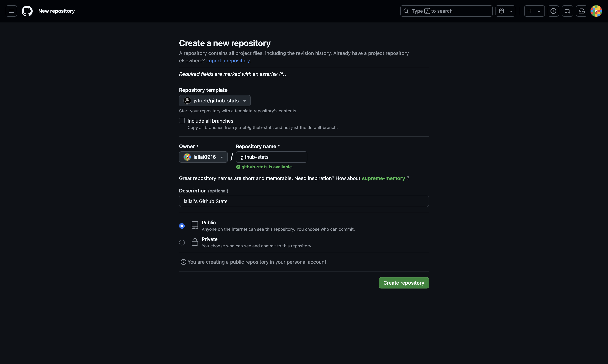Open the lailai0916 owner dropdown
Image resolution: width=608 pixels, height=364 pixels.
pos(203,157)
